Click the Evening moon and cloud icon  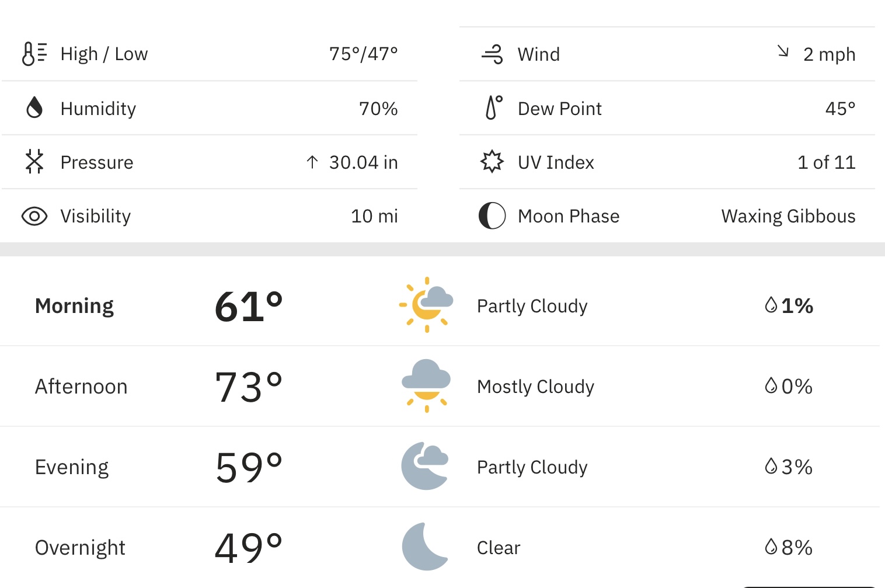pyautogui.click(x=425, y=466)
